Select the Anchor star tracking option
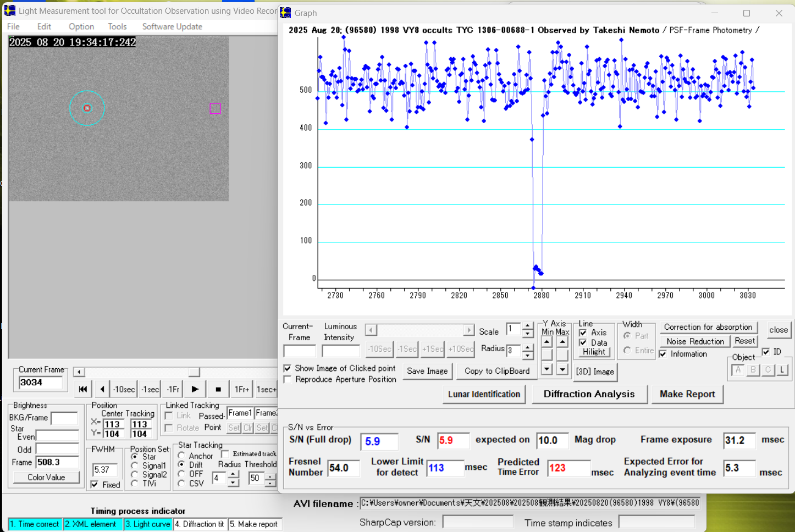Viewport: 795px width, 532px height. [x=182, y=456]
